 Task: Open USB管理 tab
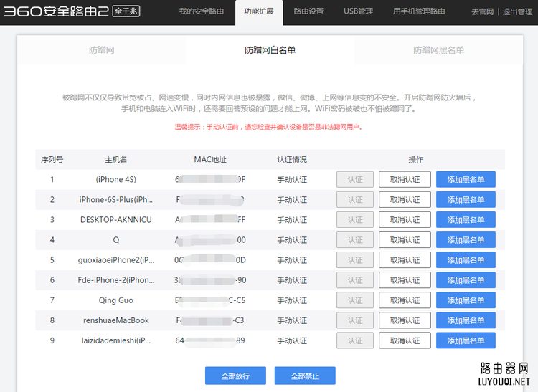pyautogui.click(x=358, y=11)
